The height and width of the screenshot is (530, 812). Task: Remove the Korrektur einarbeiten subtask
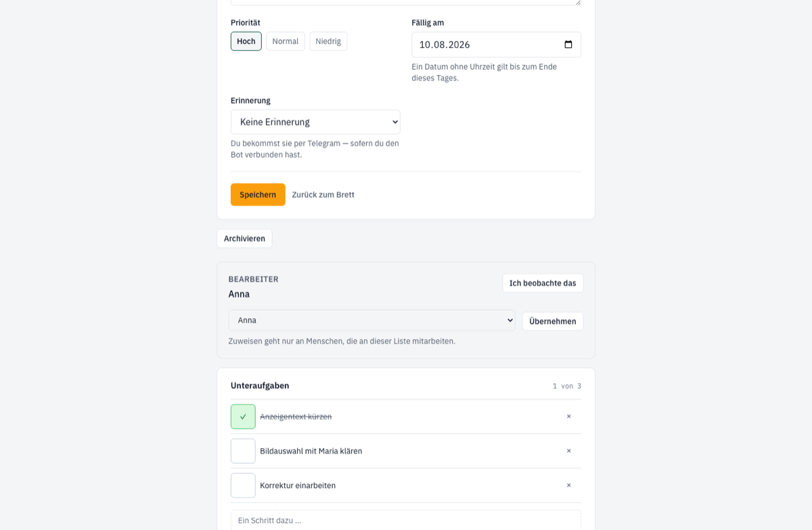tap(569, 485)
